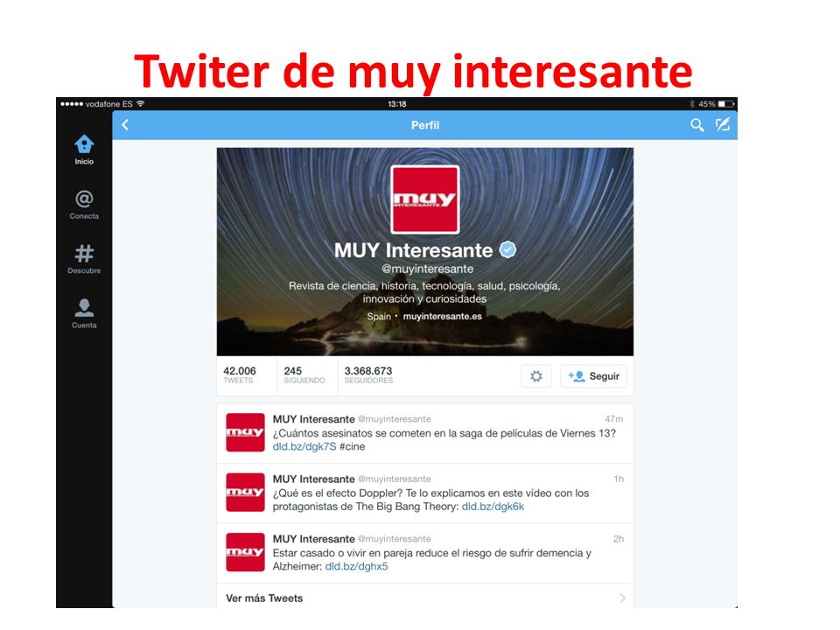This screenshot has height=630, width=840.
Task: Expand Ver más Tweets row
Action: point(425,598)
